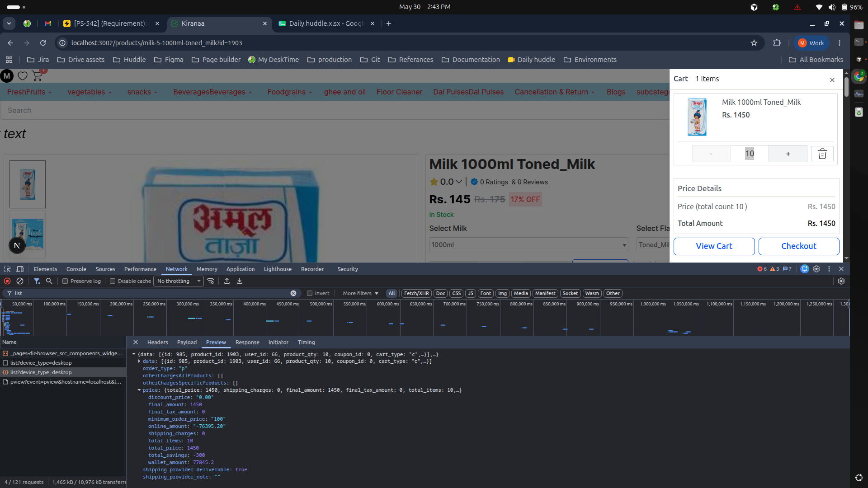Open a new browser tab
868x488 pixels.
389,23
